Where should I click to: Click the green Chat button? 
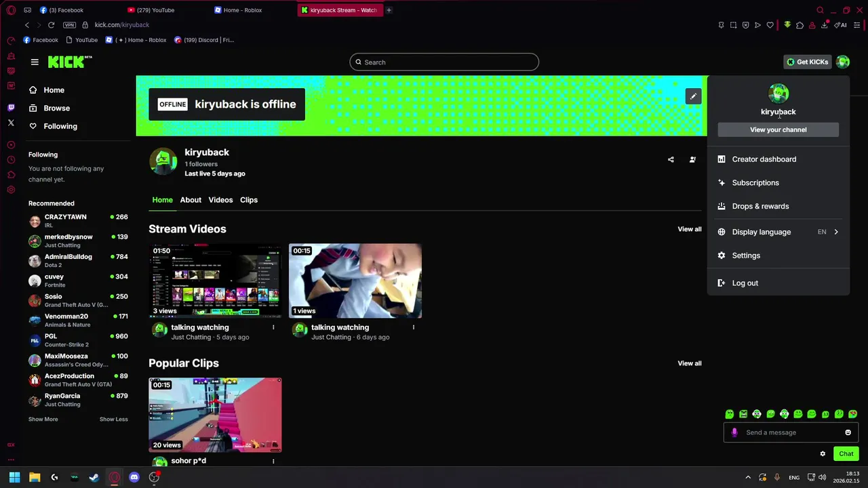[846, 454]
